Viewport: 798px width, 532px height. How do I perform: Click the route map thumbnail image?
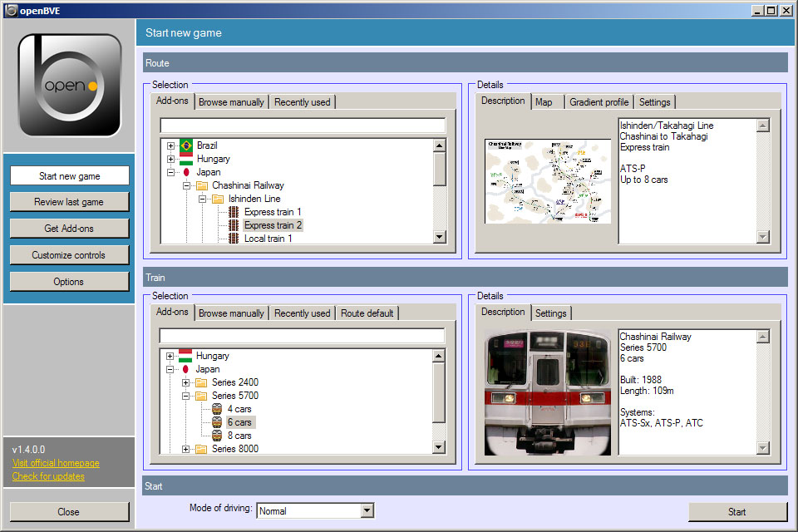pyautogui.click(x=548, y=181)
